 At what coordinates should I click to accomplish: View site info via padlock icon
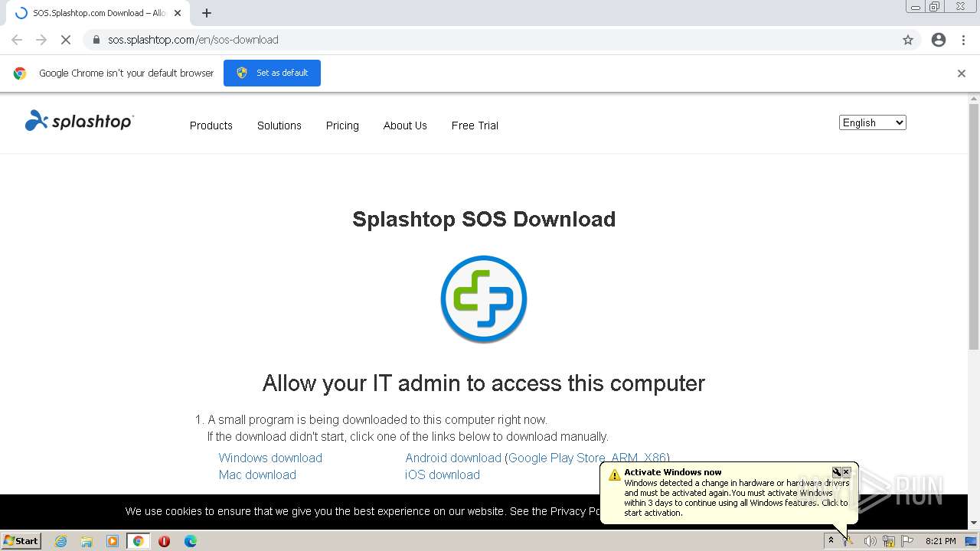tap(96, 40)
